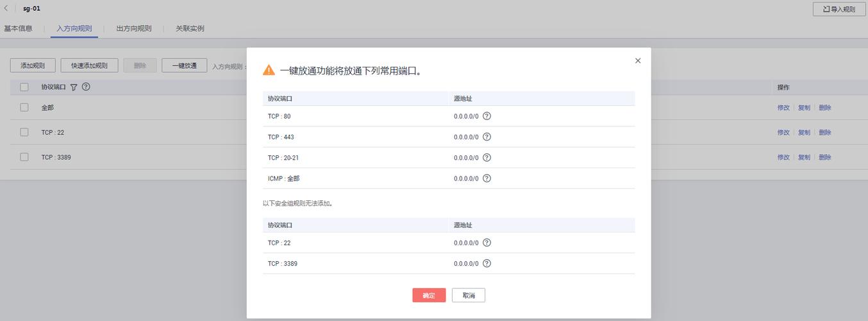This screenshot has width=868, height=321.
Task: Click 复制 for the 全部 rule
Action: [x=804, y=108]
